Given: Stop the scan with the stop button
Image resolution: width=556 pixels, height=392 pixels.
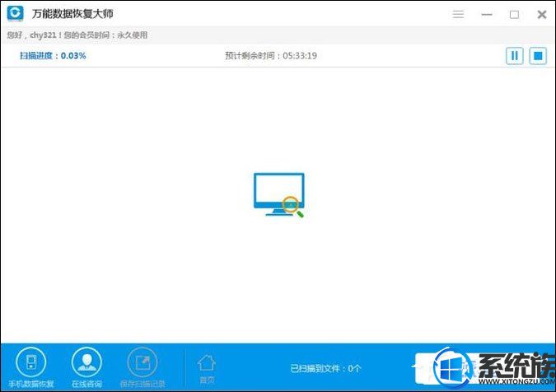Looking at the screenshot, I should pos(538,56).
